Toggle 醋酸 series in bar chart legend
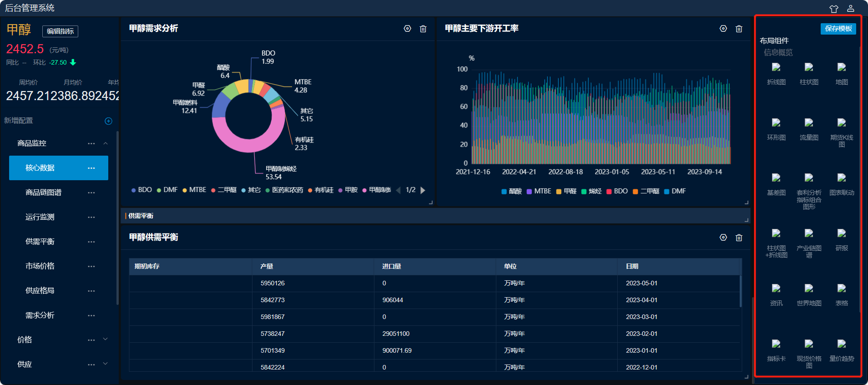 coord(512,191)
